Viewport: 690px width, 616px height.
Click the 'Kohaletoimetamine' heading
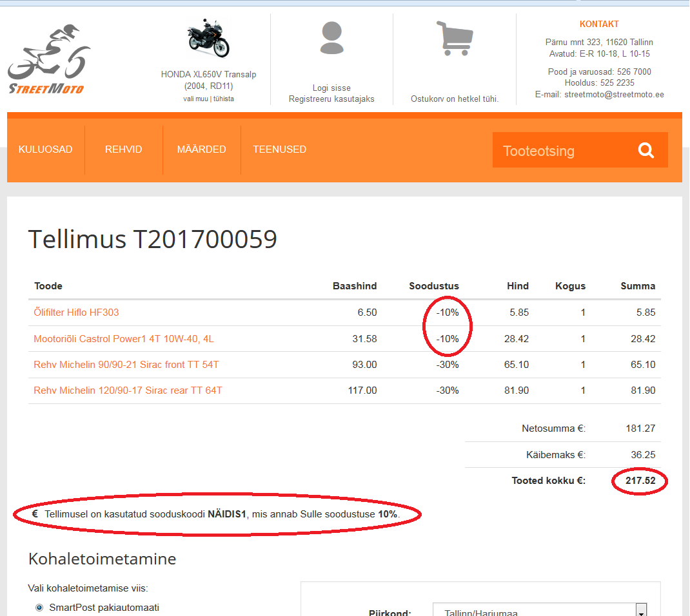pos(102,559)
